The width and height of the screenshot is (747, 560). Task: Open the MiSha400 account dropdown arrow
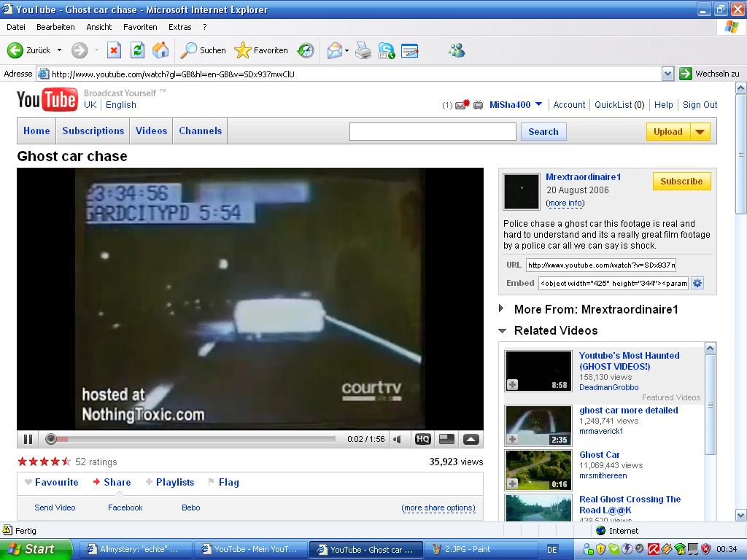539,104
